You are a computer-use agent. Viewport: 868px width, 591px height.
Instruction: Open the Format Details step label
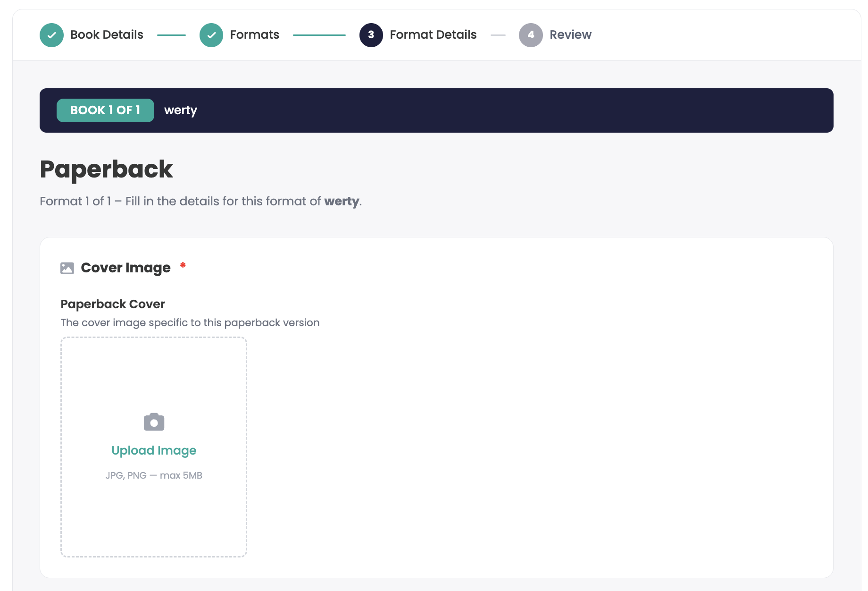point(433,35)
